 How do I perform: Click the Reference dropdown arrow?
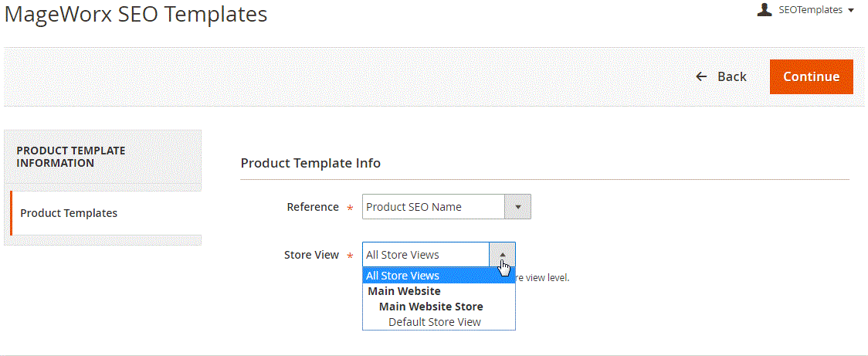517,206
